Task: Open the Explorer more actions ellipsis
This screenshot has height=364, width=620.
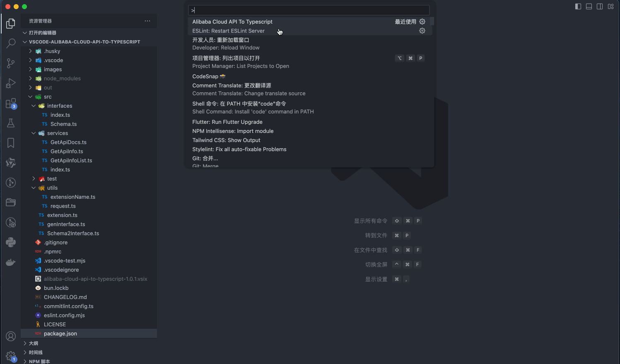Action: pyautogui.click(x=147, y=21)
